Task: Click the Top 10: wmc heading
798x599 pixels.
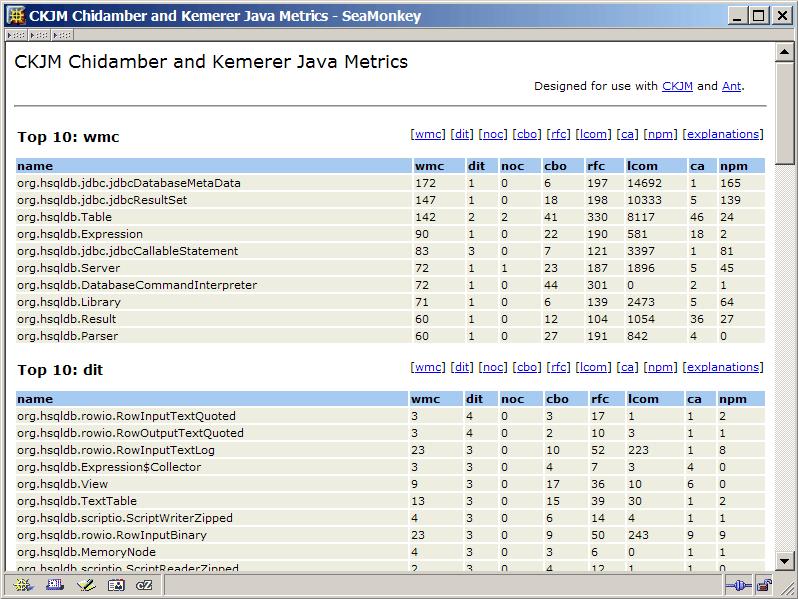Action: coord(68,137)
